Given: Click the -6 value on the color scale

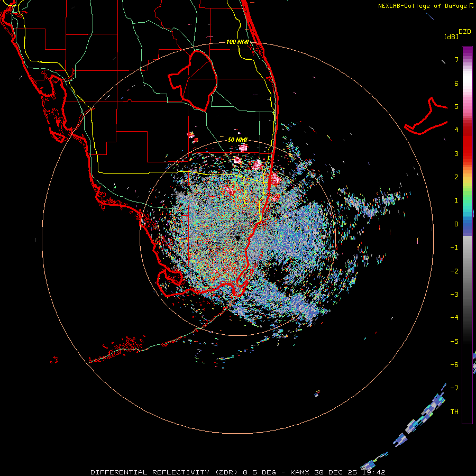Looking at the screenshot, I should (x=454, y=364).
